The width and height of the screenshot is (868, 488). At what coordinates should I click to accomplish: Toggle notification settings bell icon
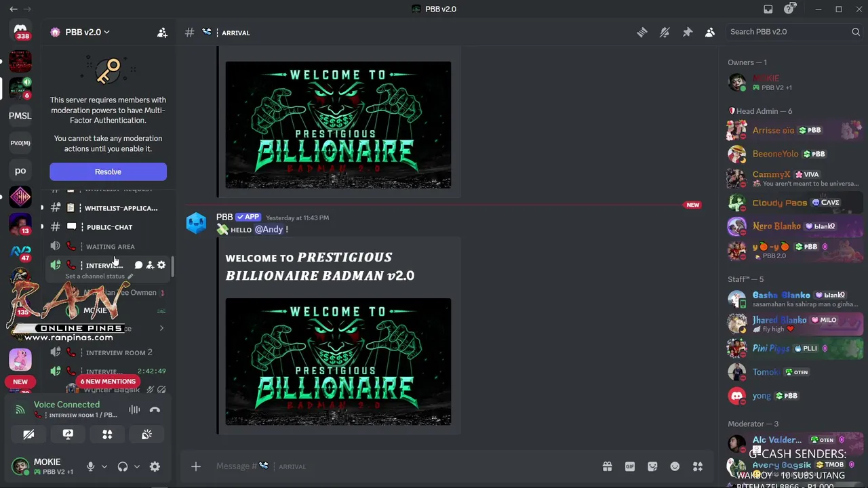coord(665,32)
